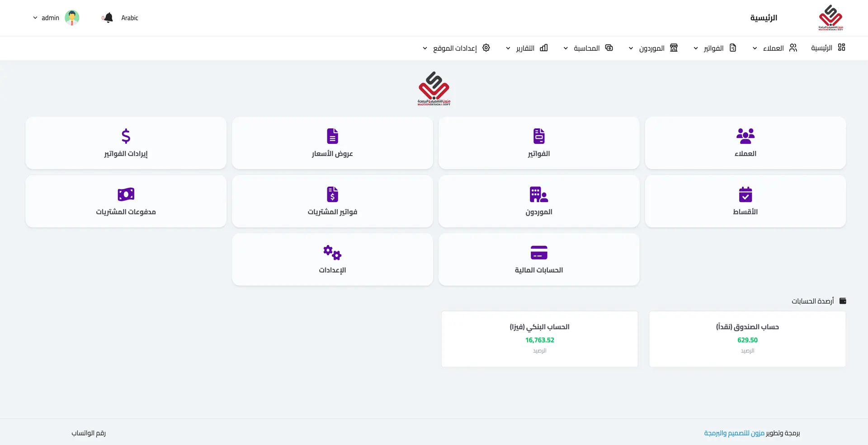Open the المحاسبة accounting menu
This screenshot has height=445, width=868.
pos(587,48)
